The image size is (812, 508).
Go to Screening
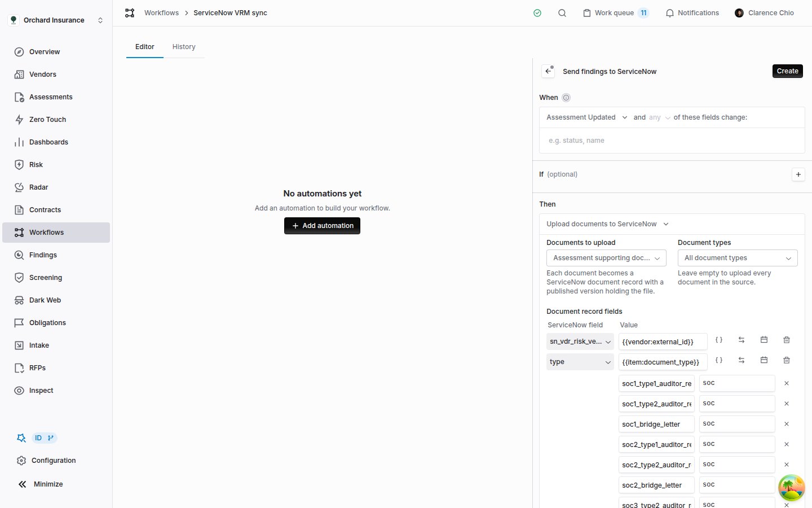coord(56,278)
